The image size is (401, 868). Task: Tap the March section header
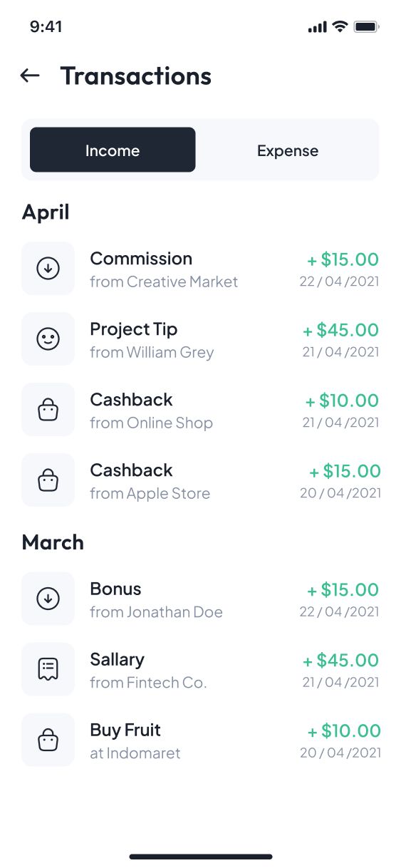(53, 542)
